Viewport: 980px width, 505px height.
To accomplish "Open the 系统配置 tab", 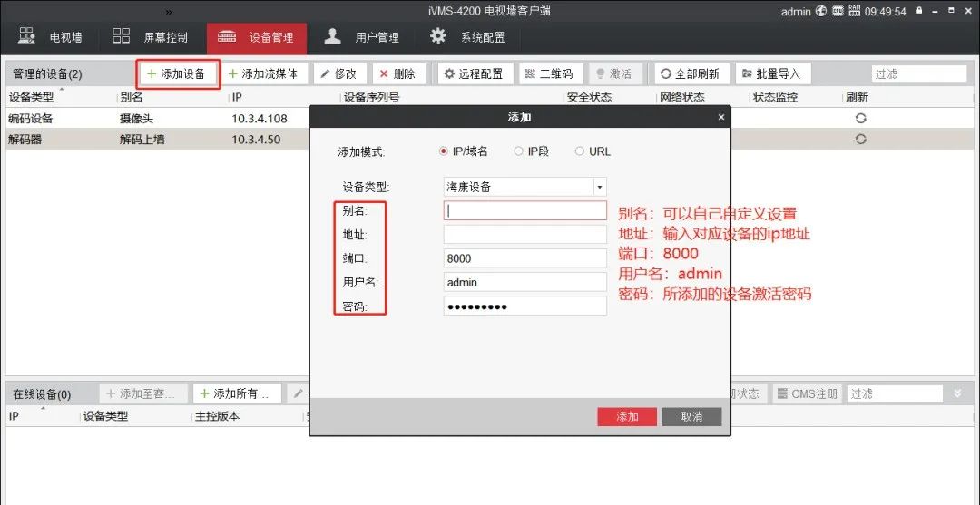I will click(x=467, y=37).
